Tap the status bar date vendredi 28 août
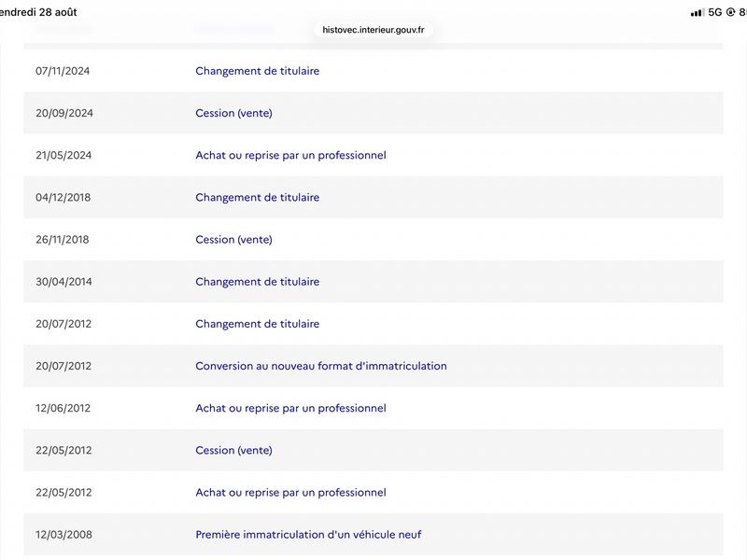747x560 pixels. (38, 12)
